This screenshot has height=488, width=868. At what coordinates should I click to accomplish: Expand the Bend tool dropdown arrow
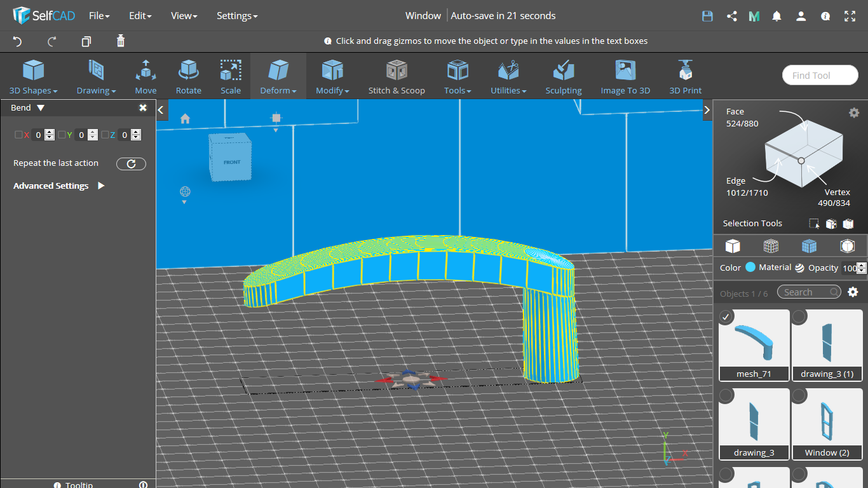coord(41,108)
